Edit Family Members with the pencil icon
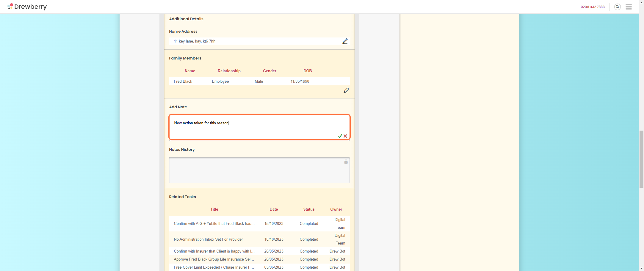Screen dimensions: 644x271 [x=346, y=90]
